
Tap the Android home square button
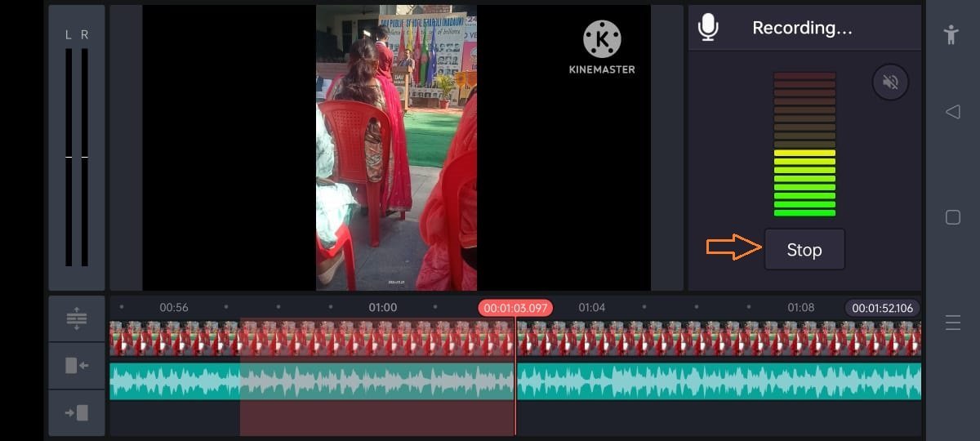952,217
